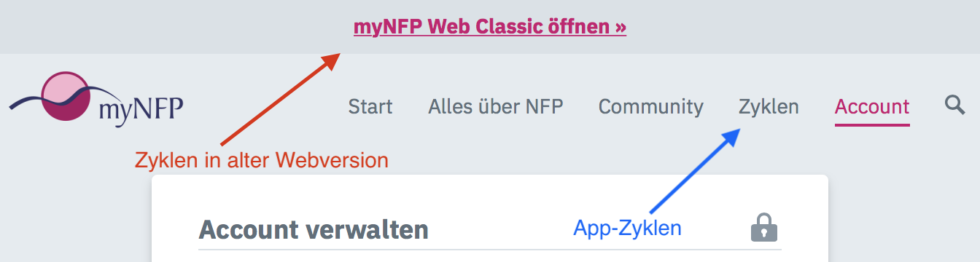Navigate to the Community section

(651, 107)
